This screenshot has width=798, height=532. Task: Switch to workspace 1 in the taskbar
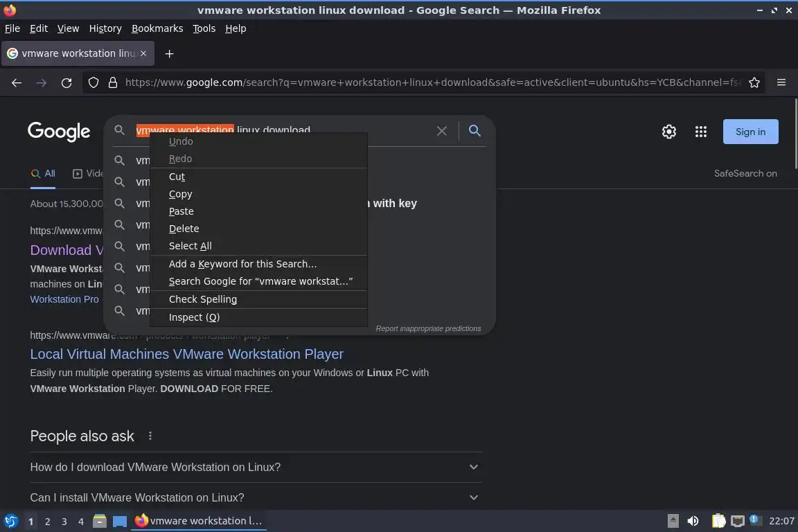[x=31, y=522]
